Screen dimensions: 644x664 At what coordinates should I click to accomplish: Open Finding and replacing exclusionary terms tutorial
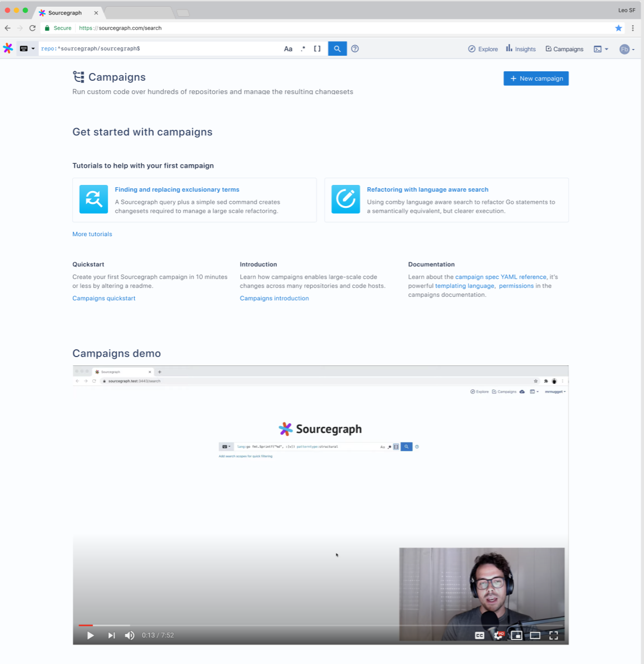(177, 190)
